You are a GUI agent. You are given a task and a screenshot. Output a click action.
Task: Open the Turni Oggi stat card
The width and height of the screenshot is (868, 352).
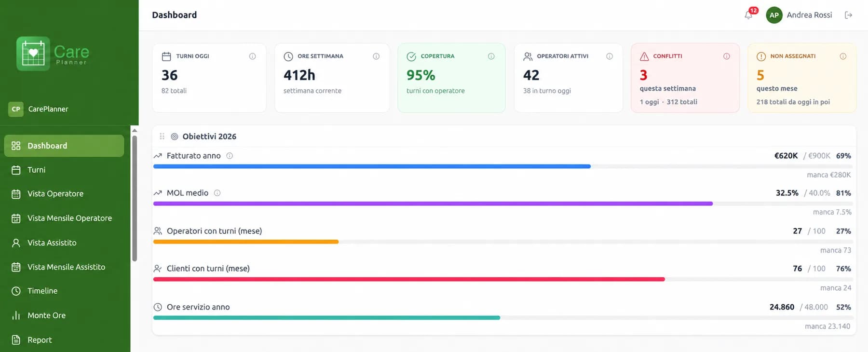tap(209, 78)
